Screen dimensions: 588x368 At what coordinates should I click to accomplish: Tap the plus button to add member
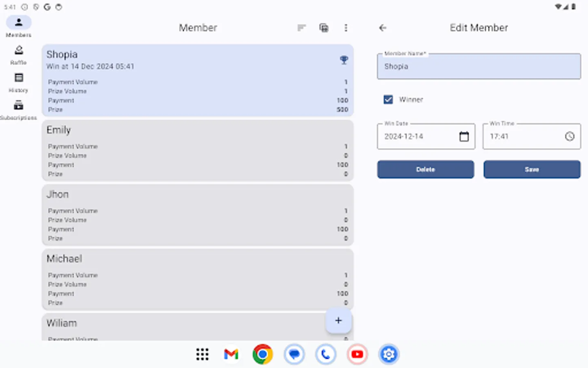point(339,321)
